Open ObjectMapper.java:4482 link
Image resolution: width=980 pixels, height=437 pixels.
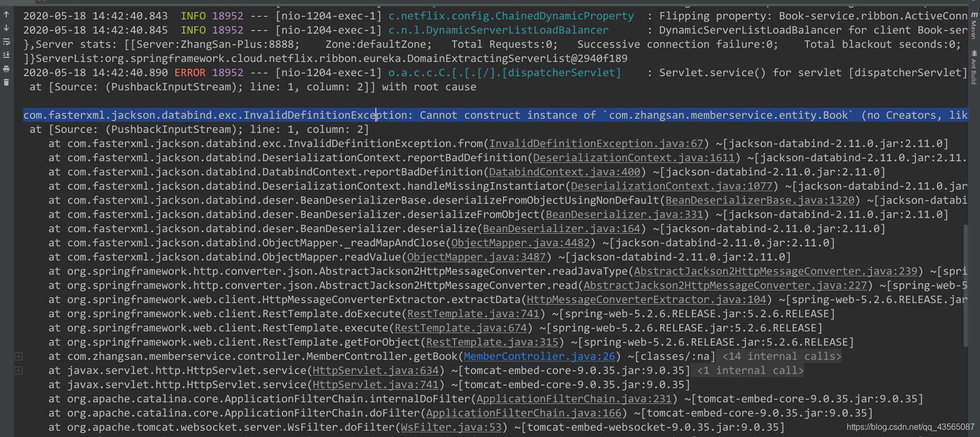(521, 243)
